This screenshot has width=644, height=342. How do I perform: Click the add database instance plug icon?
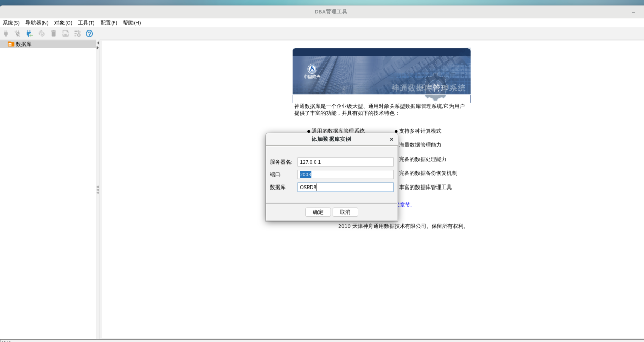point(29,34)
